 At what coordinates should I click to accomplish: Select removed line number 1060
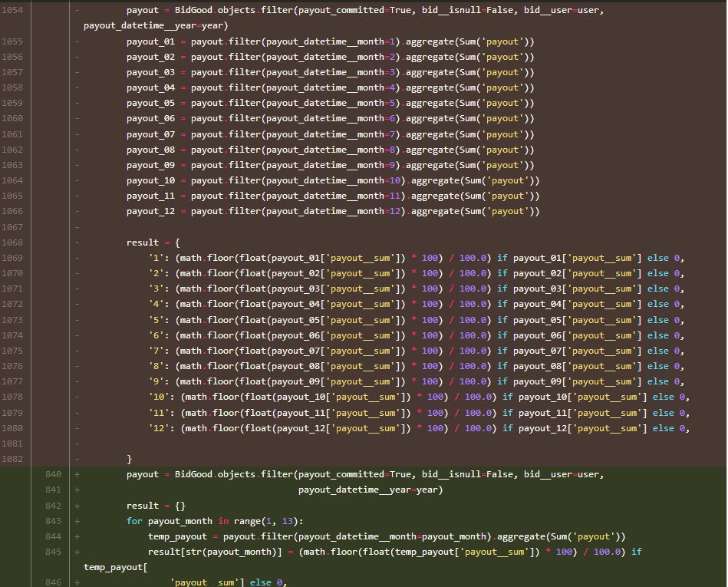coord(12,118)
